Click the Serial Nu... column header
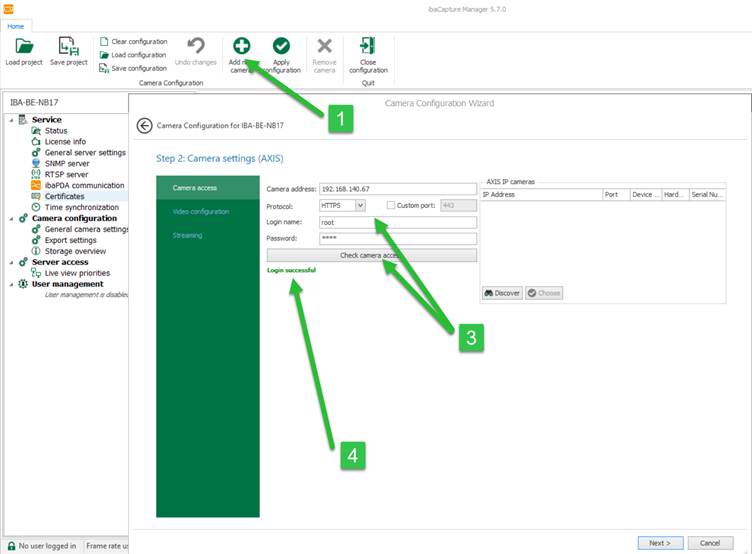 tap(707, 194)
